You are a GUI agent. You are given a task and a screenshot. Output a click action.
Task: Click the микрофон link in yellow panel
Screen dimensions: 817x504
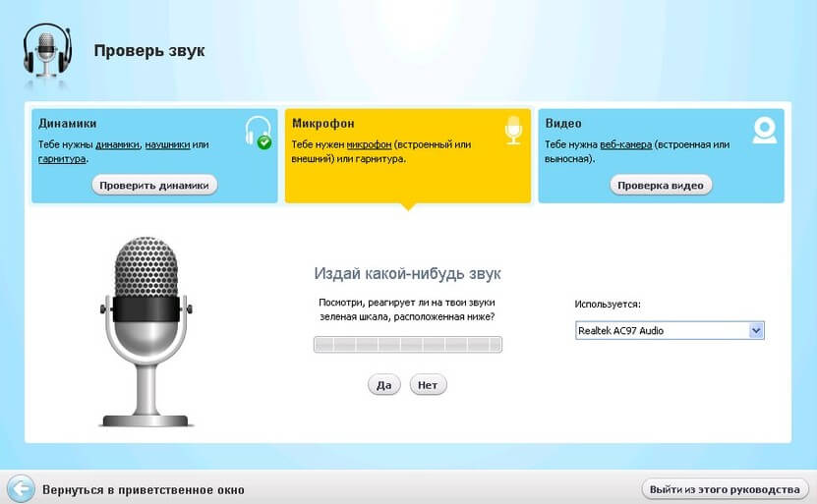(x=369, y=144)
